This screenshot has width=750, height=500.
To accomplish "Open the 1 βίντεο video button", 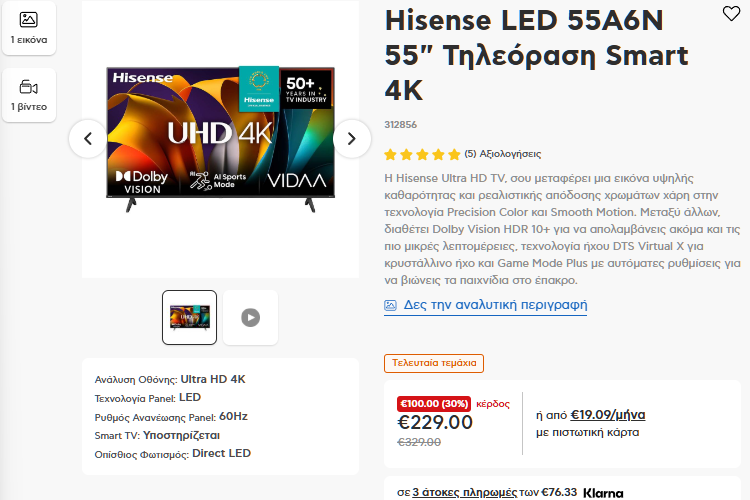I will point(29,95).
